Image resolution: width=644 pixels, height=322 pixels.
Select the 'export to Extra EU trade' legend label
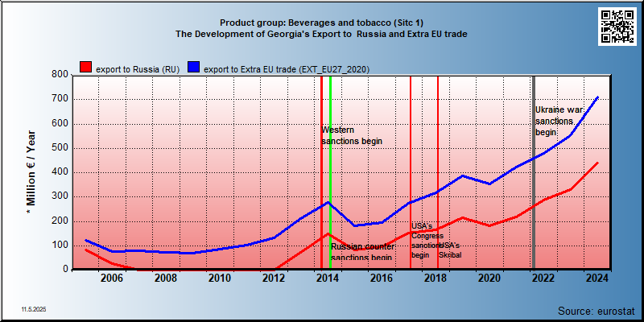(x=287, y=69)
